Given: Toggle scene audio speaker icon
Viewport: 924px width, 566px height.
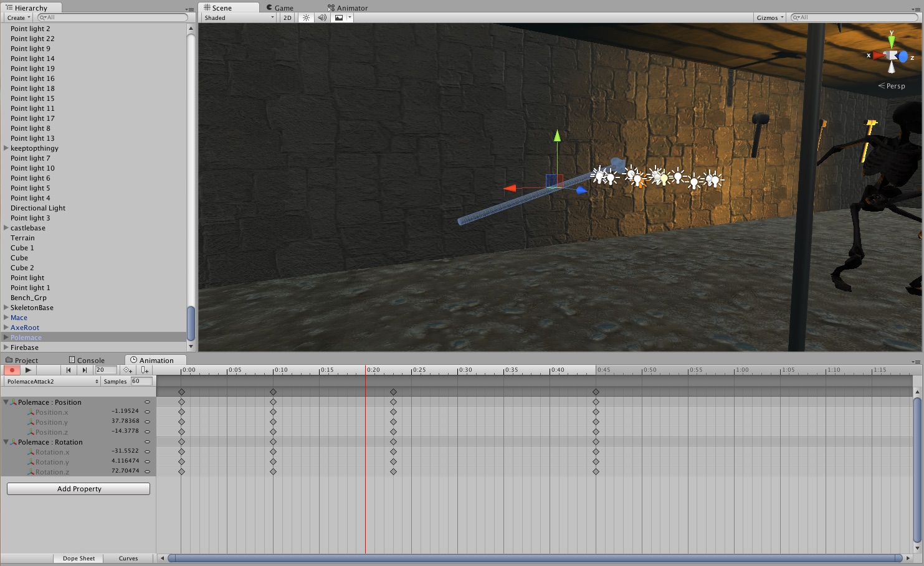Looking at the screenshot, I should pos(322,17).
